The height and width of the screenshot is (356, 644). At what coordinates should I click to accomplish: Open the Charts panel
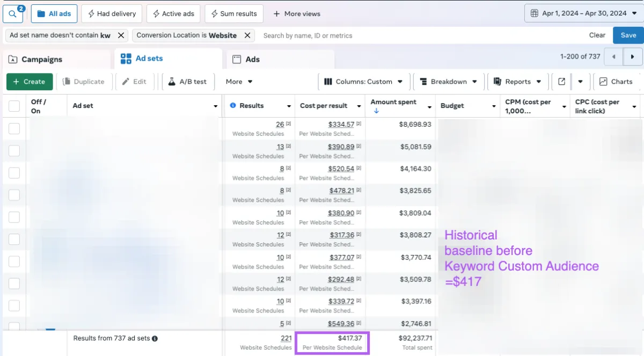click(x=616, y=82)
